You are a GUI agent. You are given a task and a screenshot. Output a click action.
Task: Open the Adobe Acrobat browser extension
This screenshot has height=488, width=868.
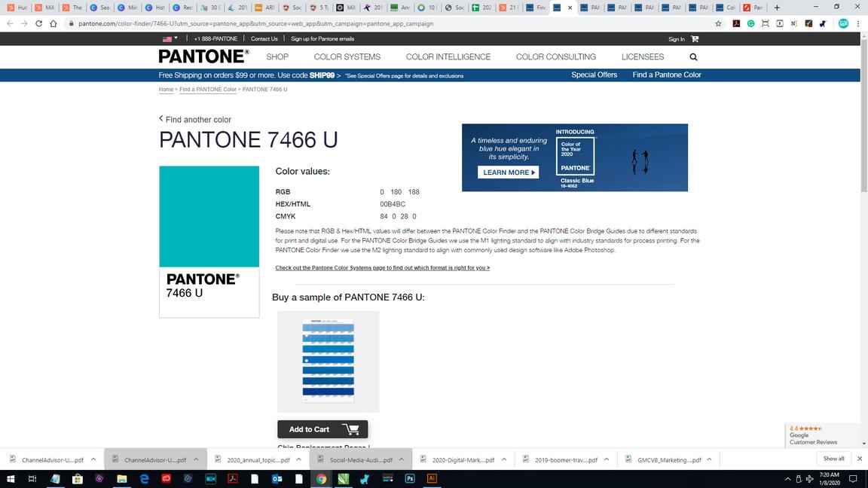coord(736,23)
